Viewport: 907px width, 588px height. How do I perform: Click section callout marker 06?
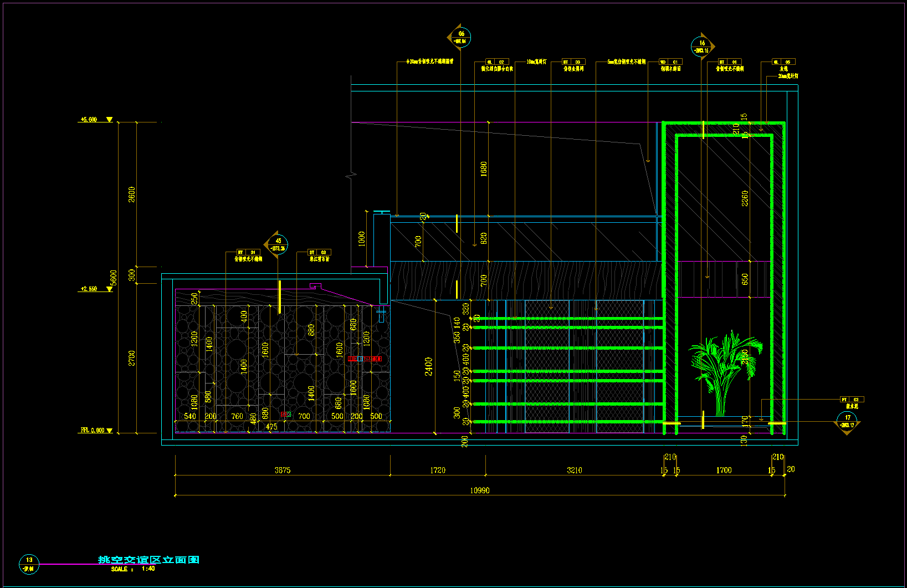(x=460, y=37)
